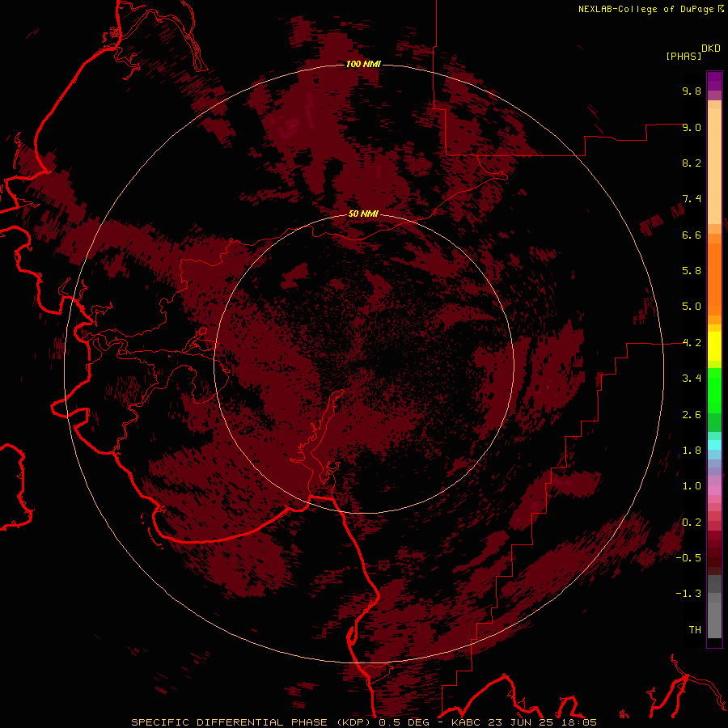
Task: Click the -1.3 scale value
Action: [688, 595]
